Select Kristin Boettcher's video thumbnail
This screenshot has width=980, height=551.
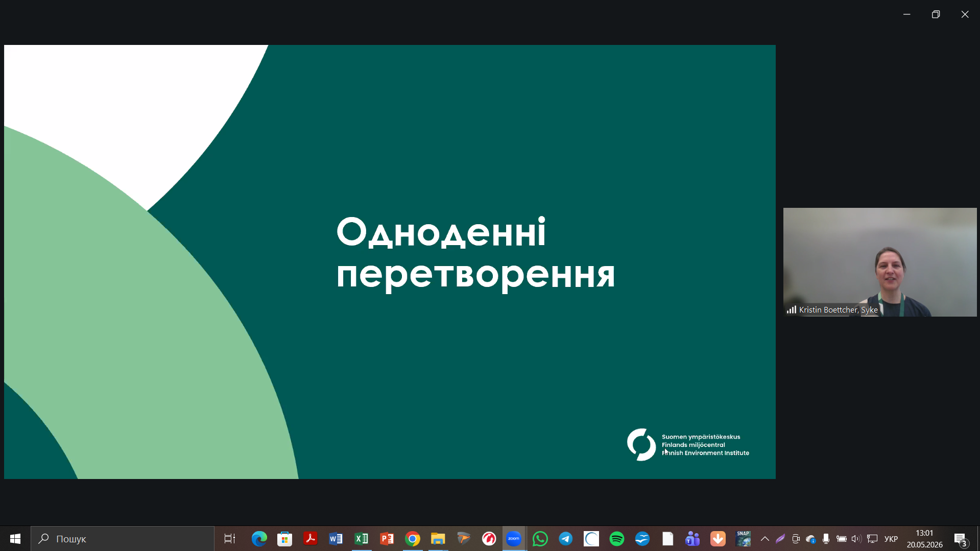coord(880,262)
